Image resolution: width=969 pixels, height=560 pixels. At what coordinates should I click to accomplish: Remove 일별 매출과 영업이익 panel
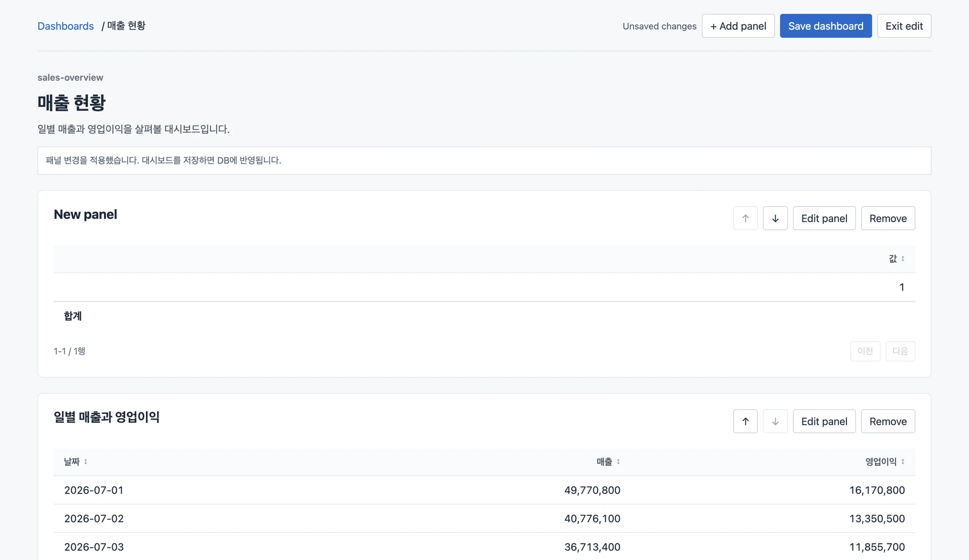coord(888,421)
